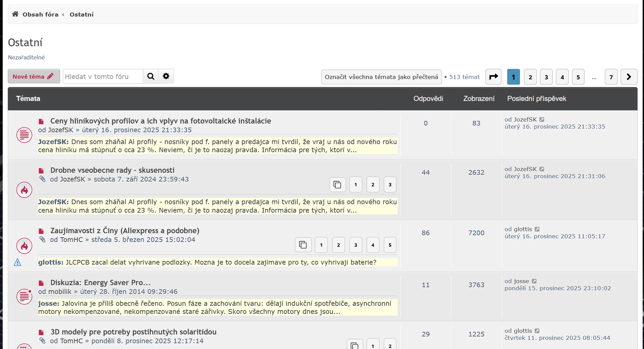Open topic Ceny hliníkových profilov

pyautogui.click(x=160, y=121)
